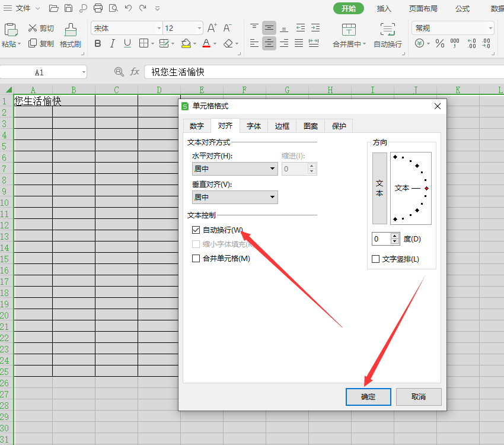
Task: Enable 文字竖排(L) checkbox
Action: pos(375,259)
